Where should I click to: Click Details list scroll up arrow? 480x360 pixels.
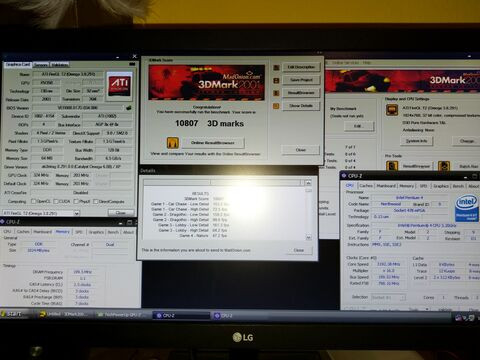coord(309,183)
